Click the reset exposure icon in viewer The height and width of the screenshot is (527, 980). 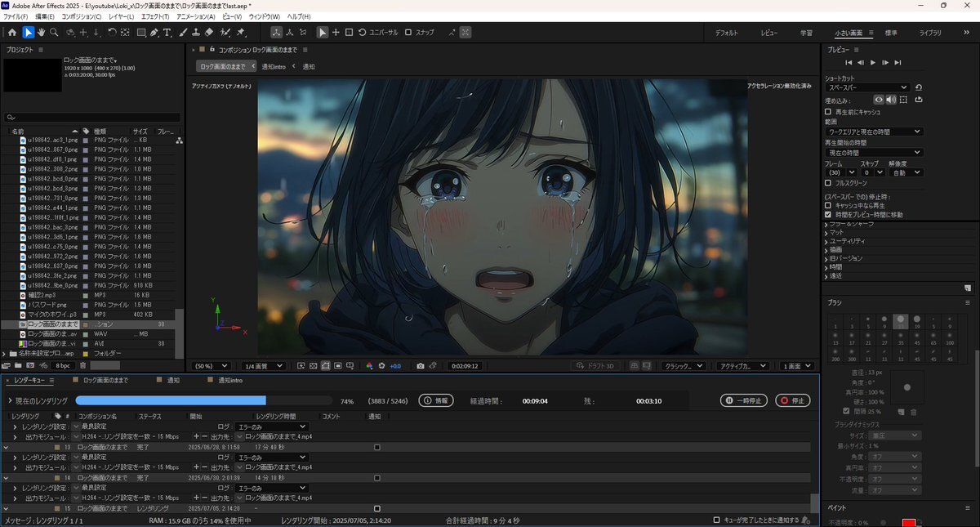click(x=381, y=366)
